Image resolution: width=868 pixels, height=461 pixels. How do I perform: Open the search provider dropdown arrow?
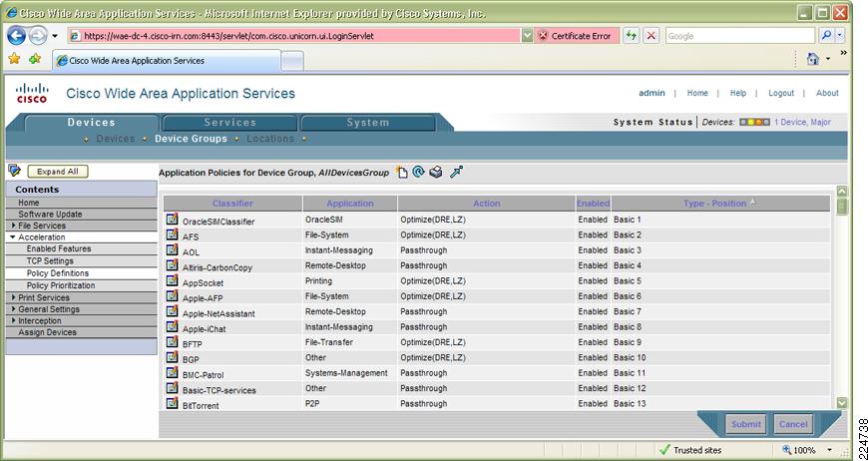pos(840,36)
